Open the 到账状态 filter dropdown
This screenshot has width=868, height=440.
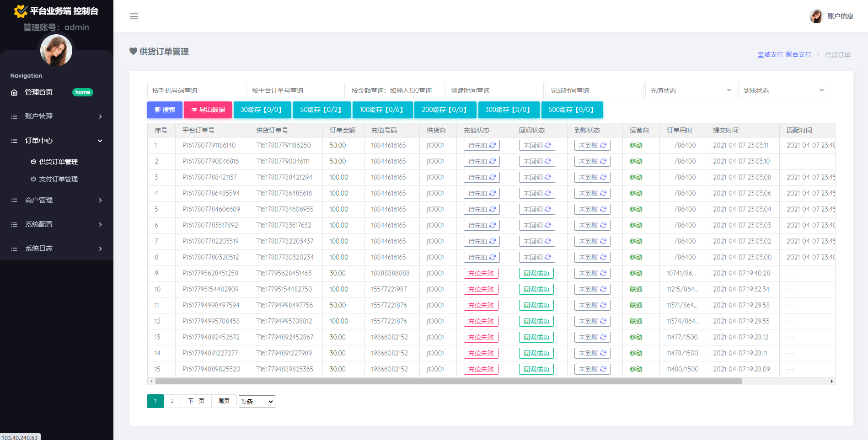coord(783,90)
